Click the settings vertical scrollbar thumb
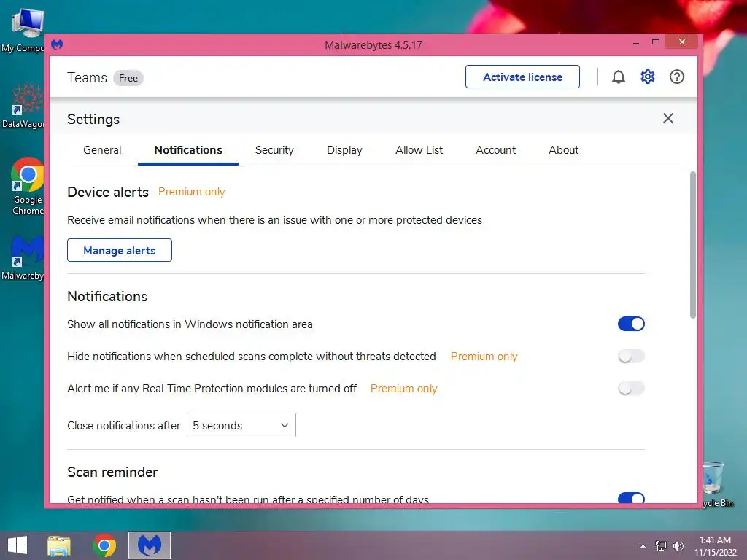 click(693, 245)
